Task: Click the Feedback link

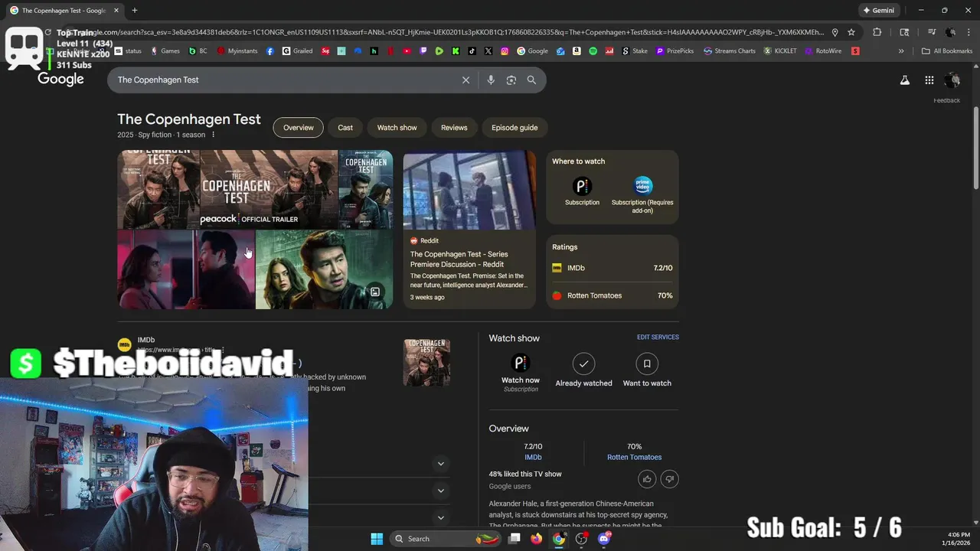Action: coord(946,100)
